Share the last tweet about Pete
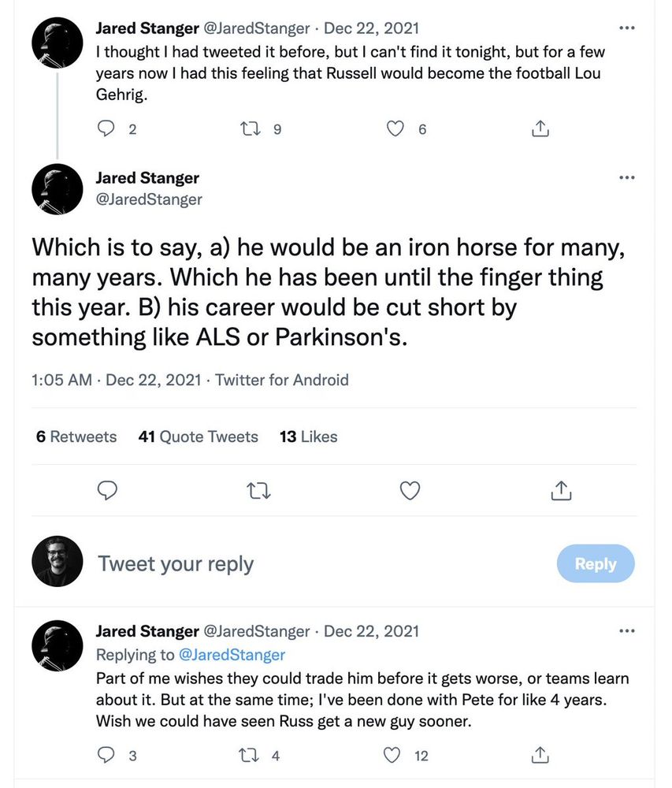 (540, 756)
